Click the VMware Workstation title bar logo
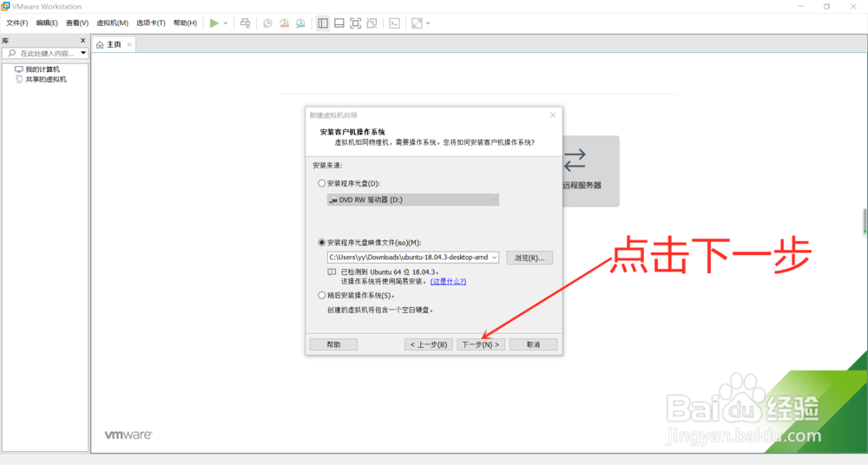 point(5,6)
